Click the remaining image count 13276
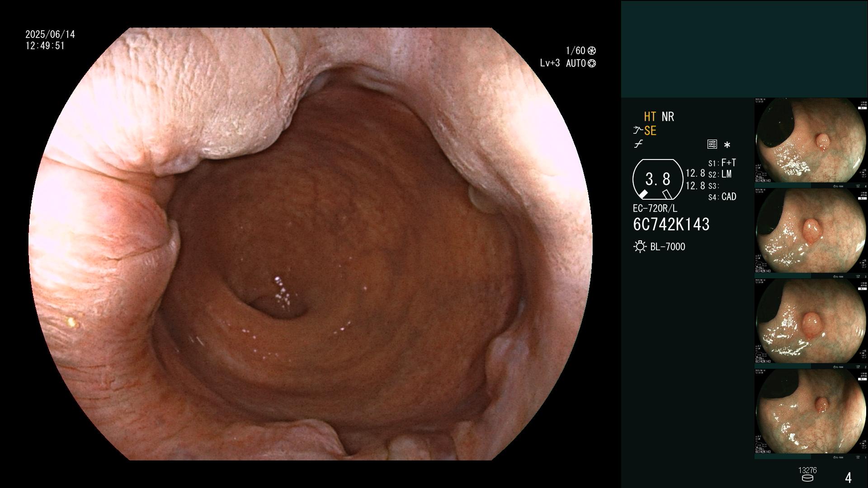Screen dimensions: 868x488 807,470
